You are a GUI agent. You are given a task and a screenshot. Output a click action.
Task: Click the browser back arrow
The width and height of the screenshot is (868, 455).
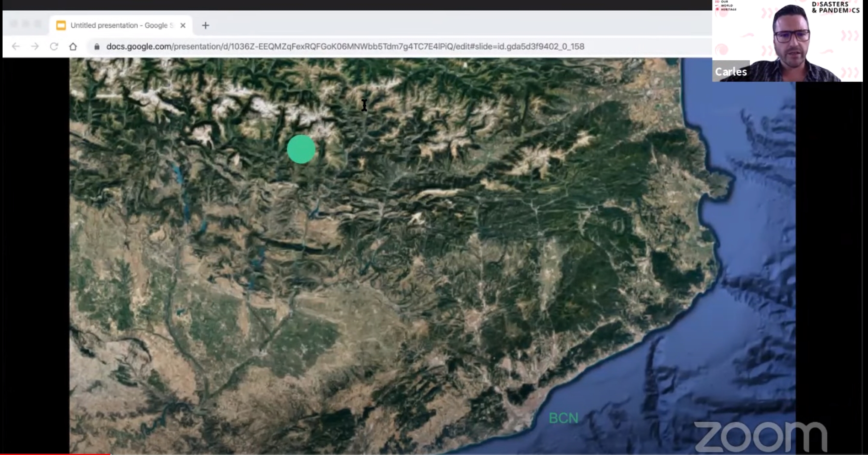click(x=16, y=46)
